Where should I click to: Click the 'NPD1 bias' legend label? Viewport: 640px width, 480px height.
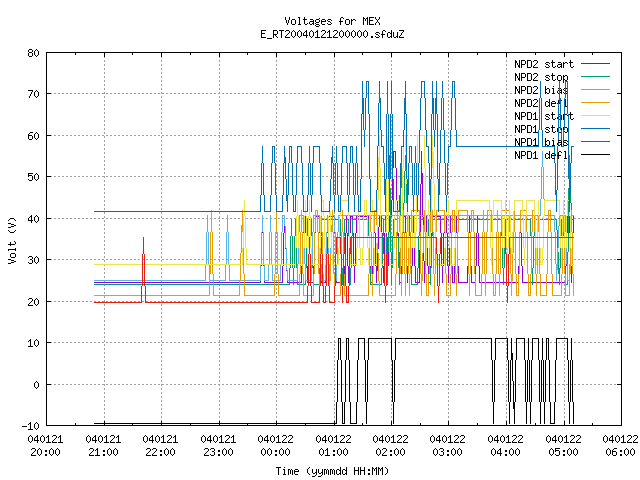(541, 142)
